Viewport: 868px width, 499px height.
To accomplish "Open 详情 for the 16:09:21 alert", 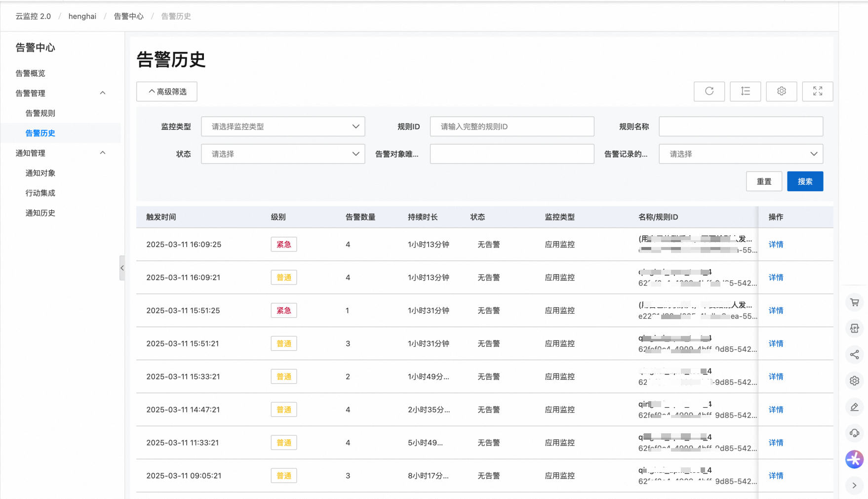I will click(x=776, y=278).
